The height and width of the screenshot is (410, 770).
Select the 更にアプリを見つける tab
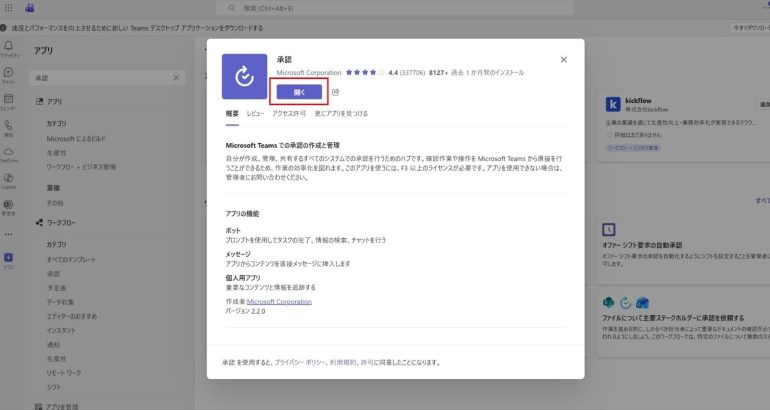pyautogui.click(x=341, y=114)
